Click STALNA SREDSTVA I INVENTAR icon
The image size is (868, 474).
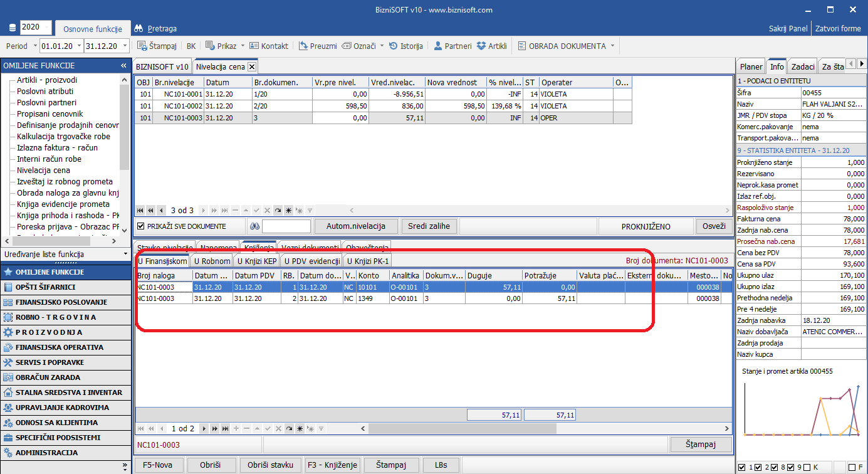click(8, 392)
